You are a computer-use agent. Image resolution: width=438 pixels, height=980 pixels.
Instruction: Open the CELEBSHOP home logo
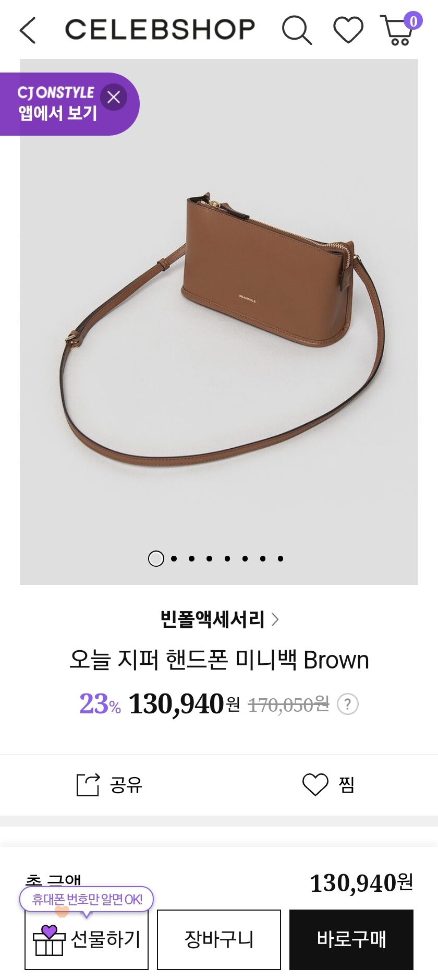[x=160, y=29]
